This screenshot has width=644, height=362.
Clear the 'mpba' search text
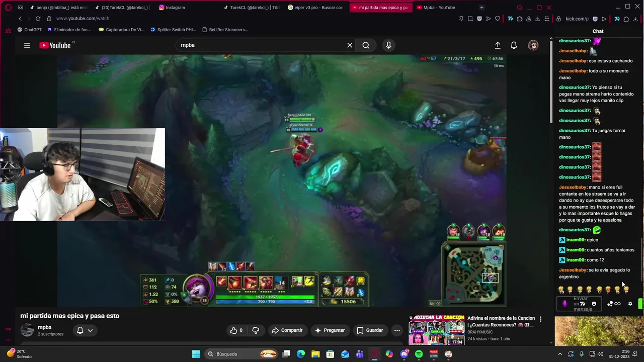pos(350,45)
